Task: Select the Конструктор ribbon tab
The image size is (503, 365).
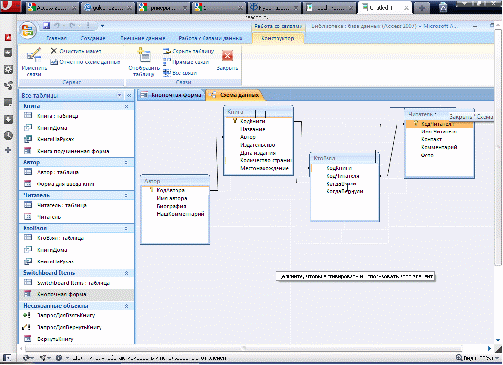Action: click(x=278, y=38)
